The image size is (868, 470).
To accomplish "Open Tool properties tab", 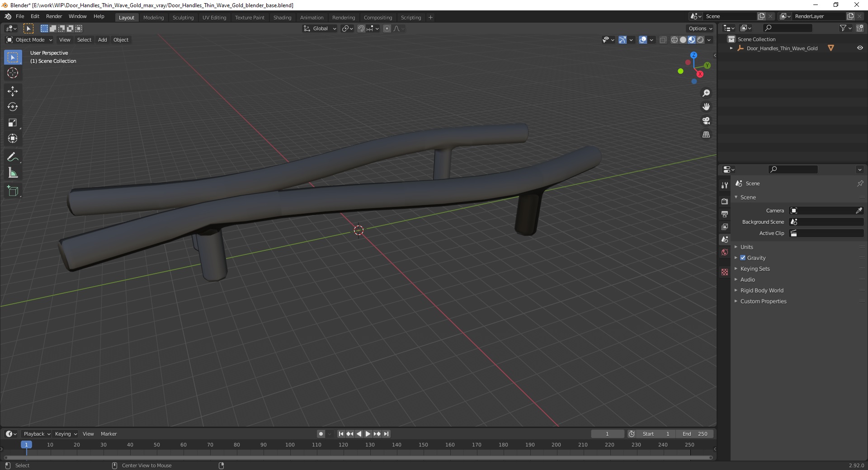I will [x=725, y=185].
